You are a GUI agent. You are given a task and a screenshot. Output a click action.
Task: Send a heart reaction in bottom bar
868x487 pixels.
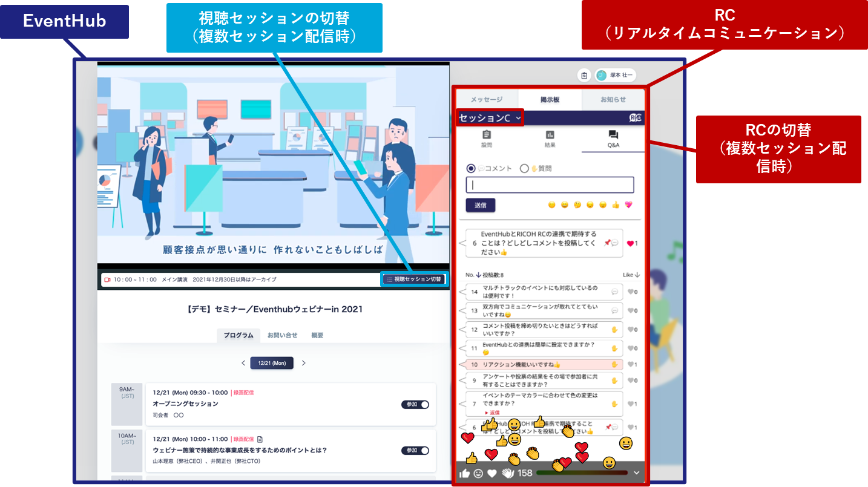492,473
